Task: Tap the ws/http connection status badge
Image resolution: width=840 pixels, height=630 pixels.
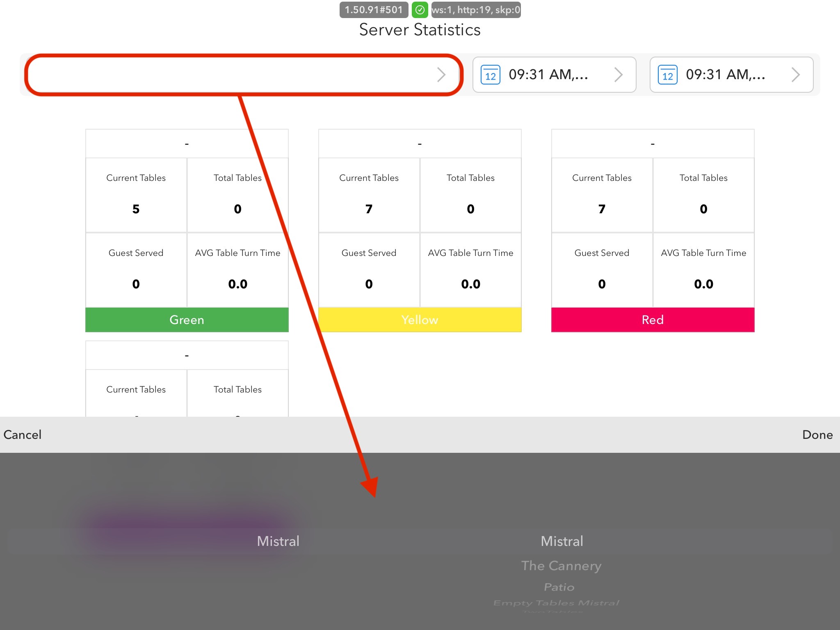Action: (476, 10)
